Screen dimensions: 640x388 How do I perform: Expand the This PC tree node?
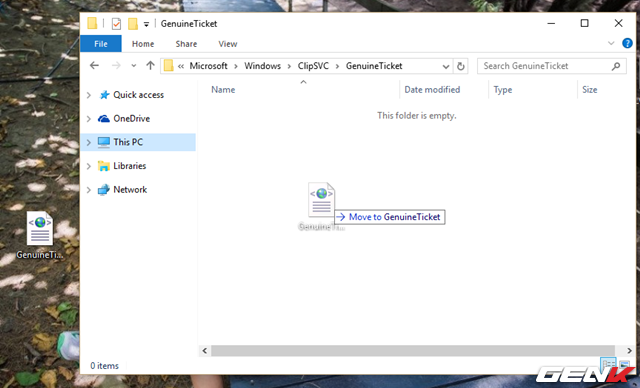tap(89, 142)
